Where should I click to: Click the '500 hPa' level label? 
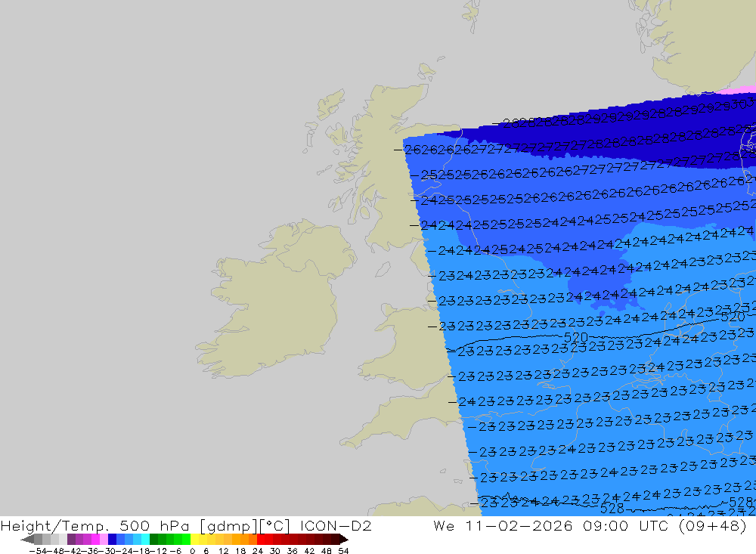tap(154, 526)
